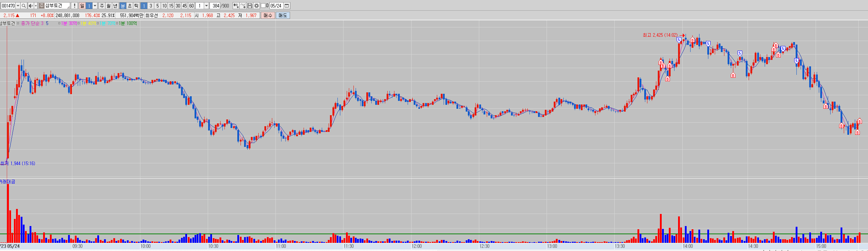Select the 일 daily period button

tap(82, 6)
